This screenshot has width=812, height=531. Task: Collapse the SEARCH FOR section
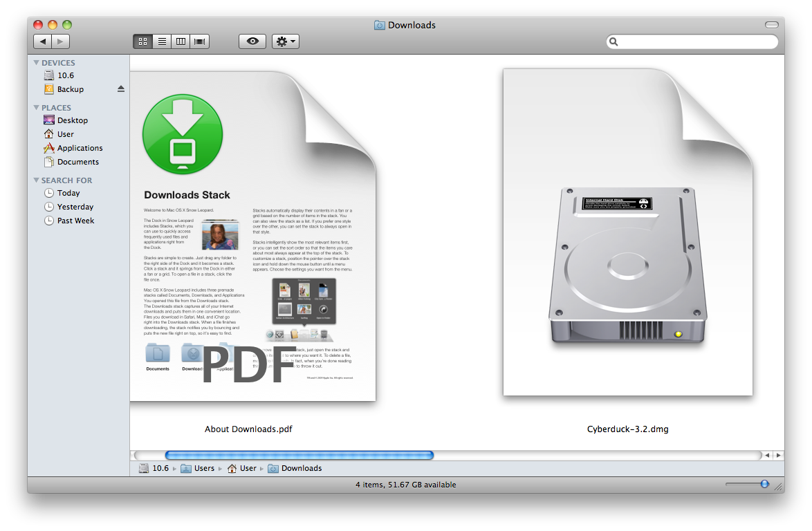coord(36,180)
